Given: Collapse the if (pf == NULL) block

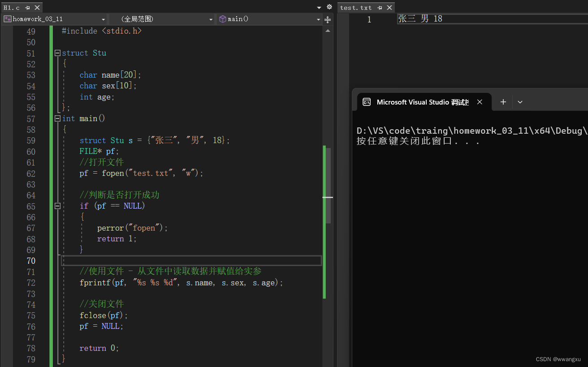Looking at the screenshot, I should click(x=57, y=206).
